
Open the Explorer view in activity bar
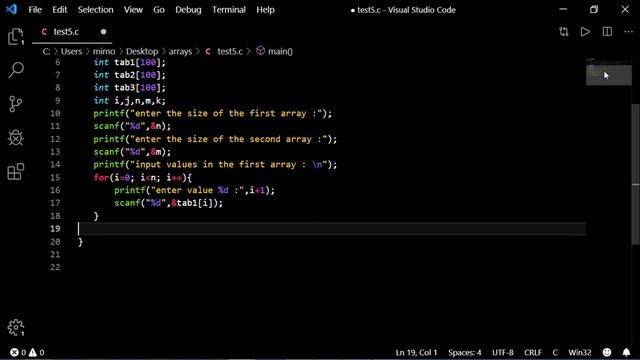click(x=16, y=36)
